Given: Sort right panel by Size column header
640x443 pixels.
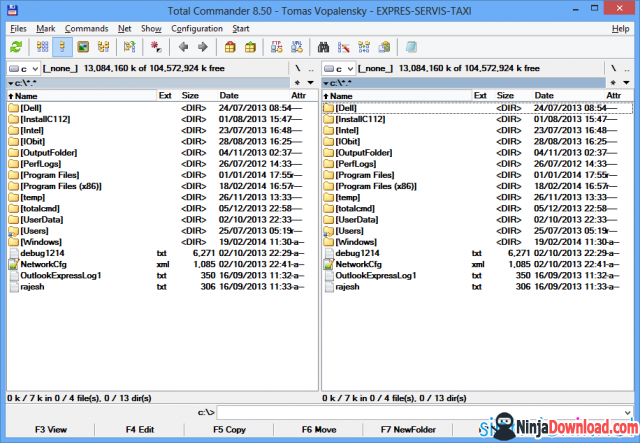Looking at the screenshot, I should [513, 96].
